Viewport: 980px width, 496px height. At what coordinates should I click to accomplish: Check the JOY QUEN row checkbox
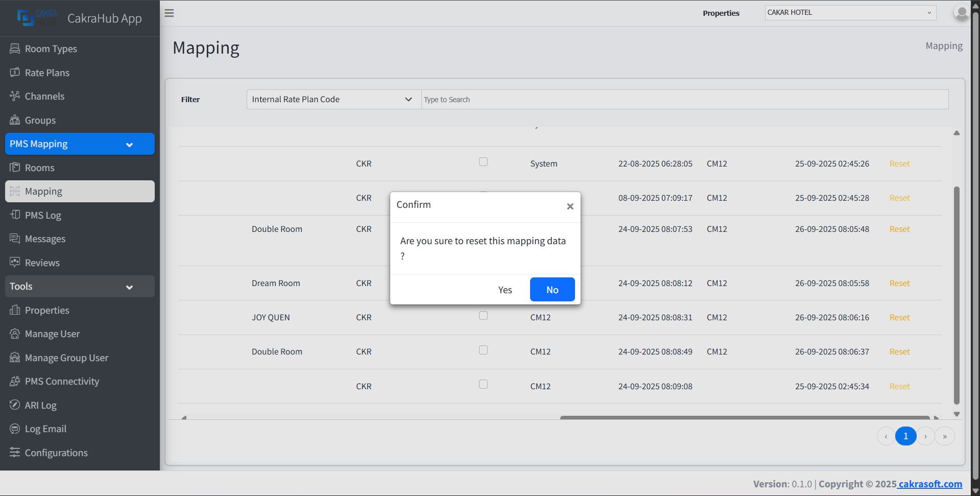pos(483,316)
